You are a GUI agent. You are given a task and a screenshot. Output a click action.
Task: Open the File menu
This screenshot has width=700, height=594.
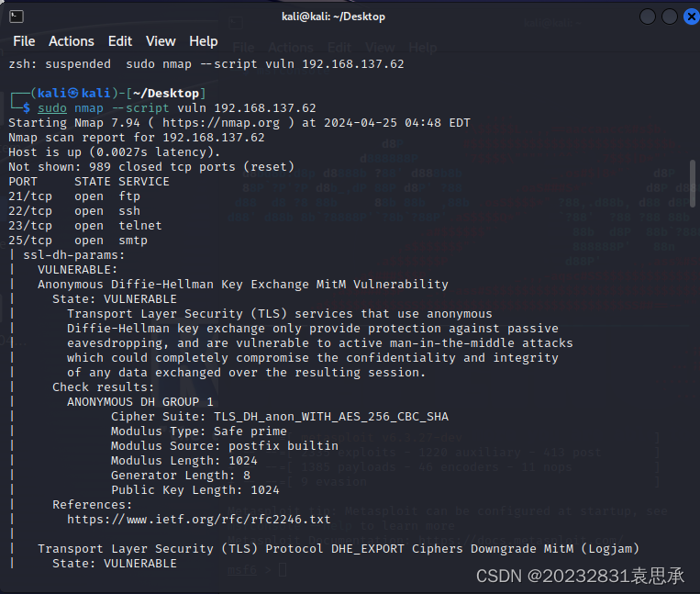point(24,41)
